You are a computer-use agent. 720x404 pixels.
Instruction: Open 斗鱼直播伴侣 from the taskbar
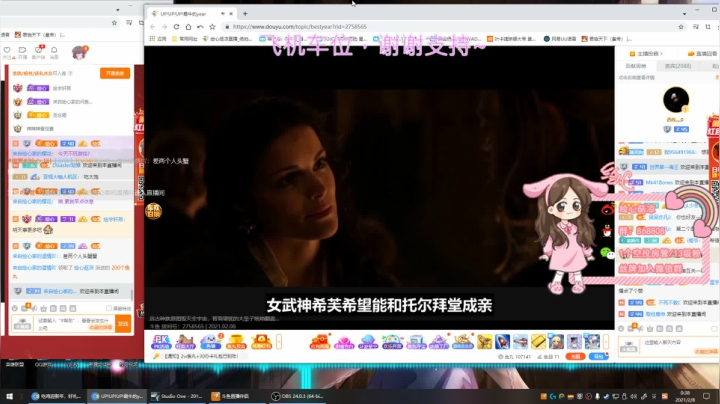pos(236,396)
